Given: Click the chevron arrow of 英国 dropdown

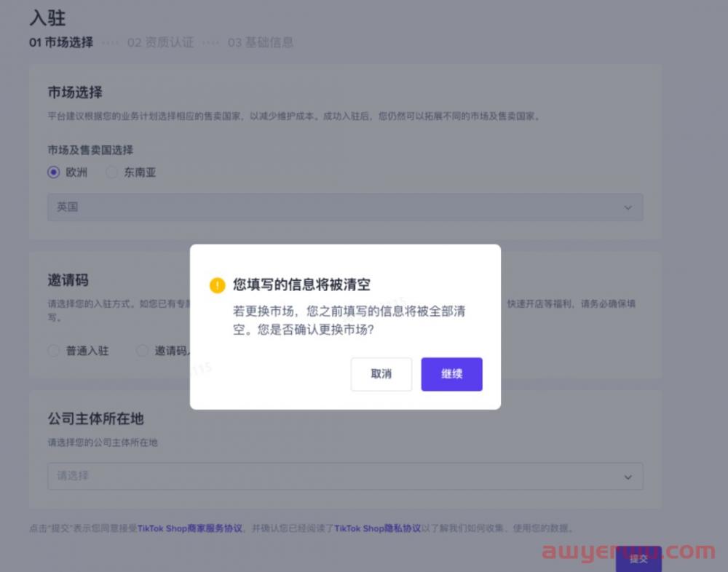Looking at the screenshot, I should pyautogui.click(x=628, y=207).
